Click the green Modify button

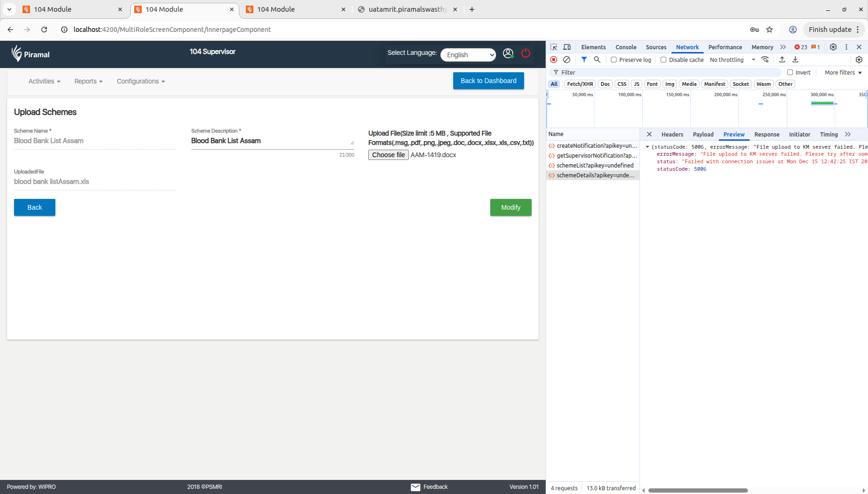510,207
